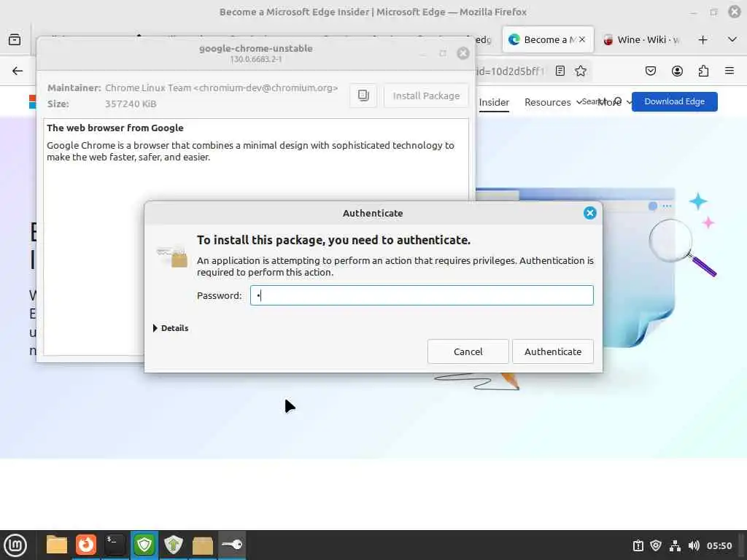Click the Firefox back arrow
747x560 pixels.
[x=18, y=71]
